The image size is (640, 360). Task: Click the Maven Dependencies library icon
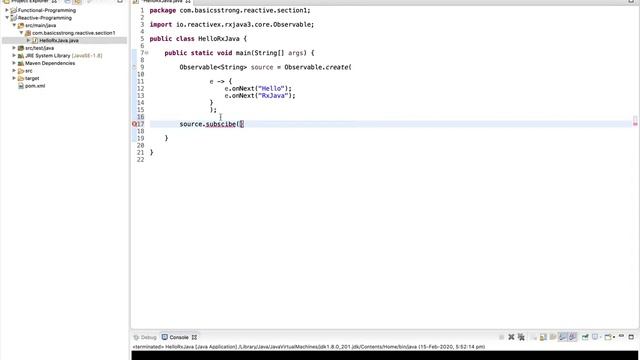click(21, 63)
